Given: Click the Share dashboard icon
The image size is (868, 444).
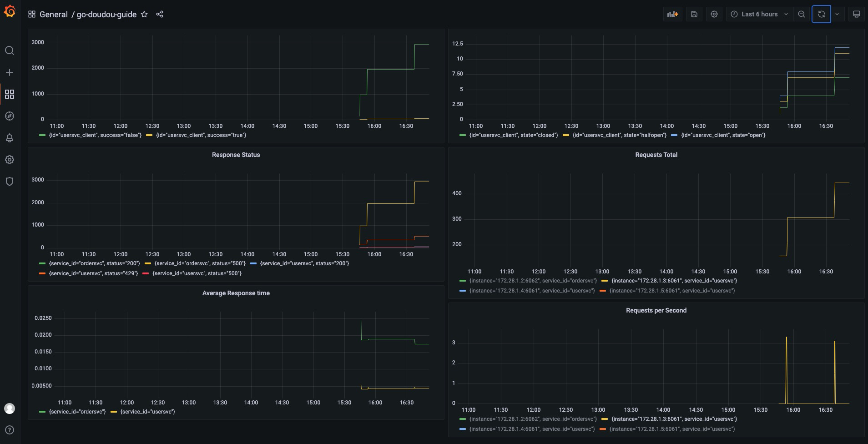Looking at the screenshot, I should [160, 14].
